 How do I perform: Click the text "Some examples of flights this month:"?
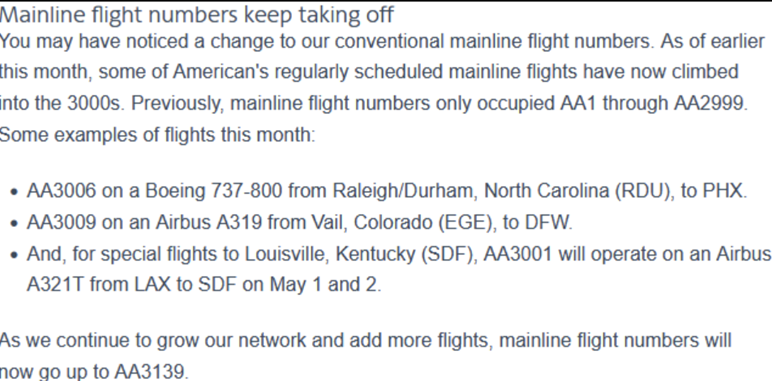pyautogui.click(x=157, y=135)
